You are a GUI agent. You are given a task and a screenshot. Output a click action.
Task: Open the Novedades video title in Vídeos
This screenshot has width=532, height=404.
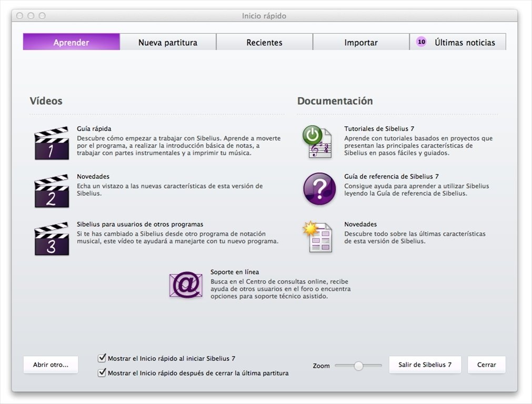point(93,176)
